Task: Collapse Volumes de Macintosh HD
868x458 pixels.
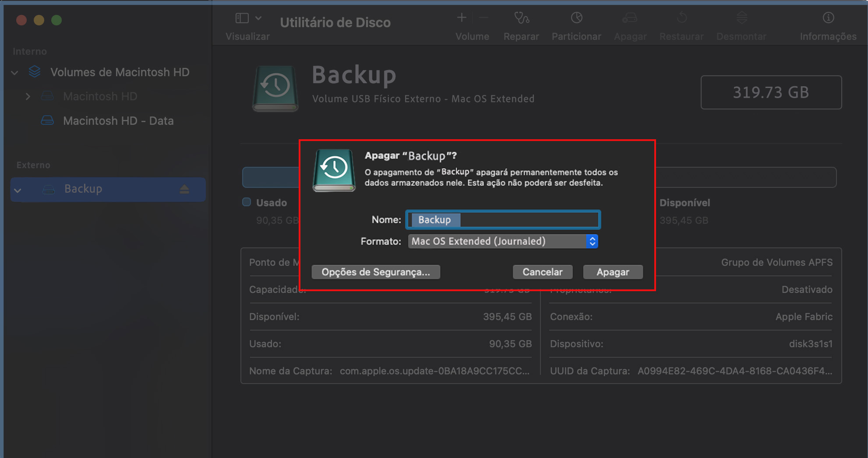Action: pos(14,72)
